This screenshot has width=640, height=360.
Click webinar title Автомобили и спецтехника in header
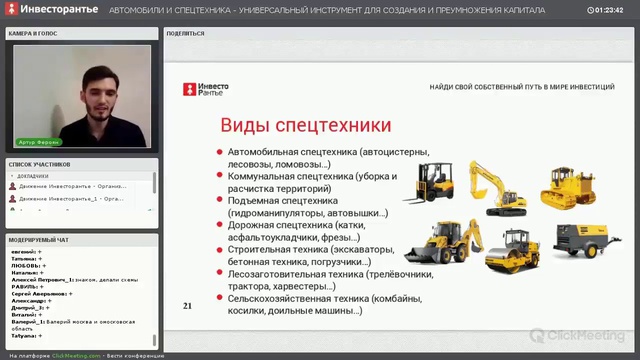tap(327, 10)
